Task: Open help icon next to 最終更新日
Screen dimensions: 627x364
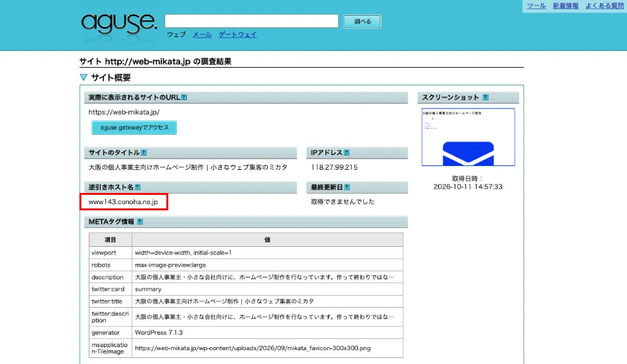Action: (347, 187)
